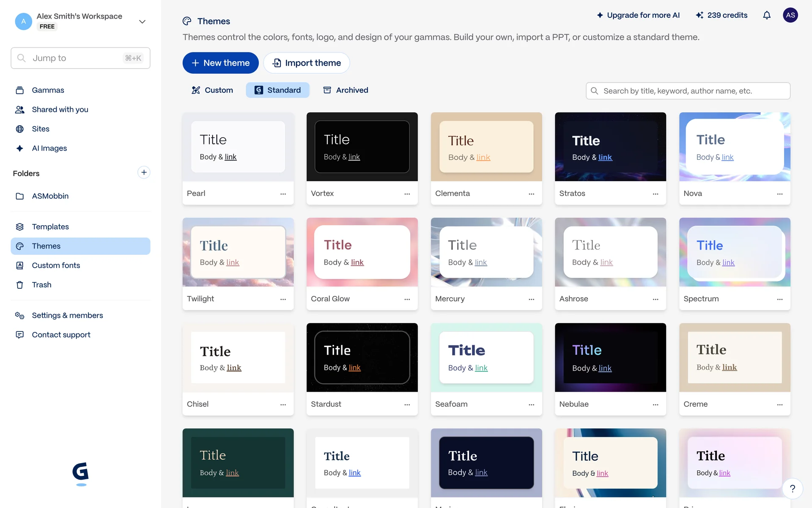
Task: Click the Import theme button
Action: coord(306,63)
